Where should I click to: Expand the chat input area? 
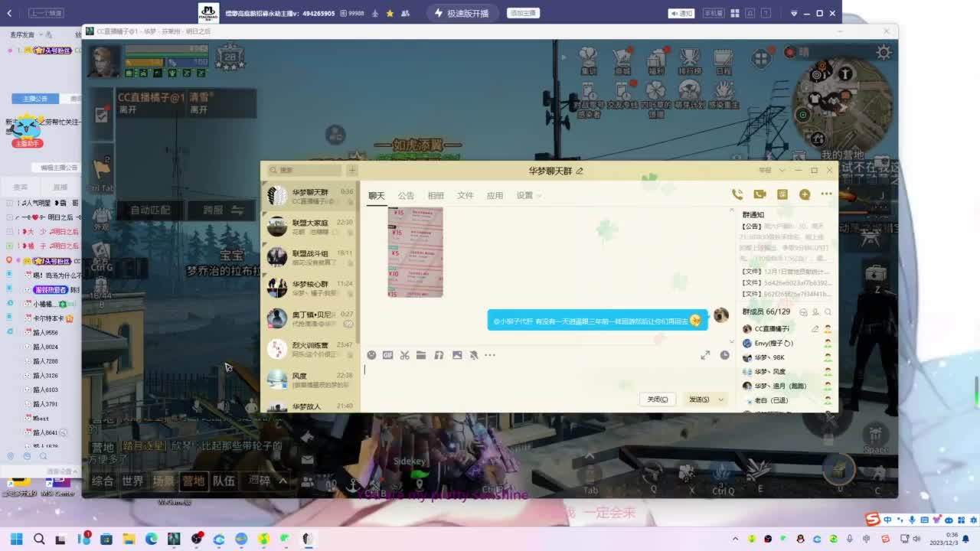705,355
